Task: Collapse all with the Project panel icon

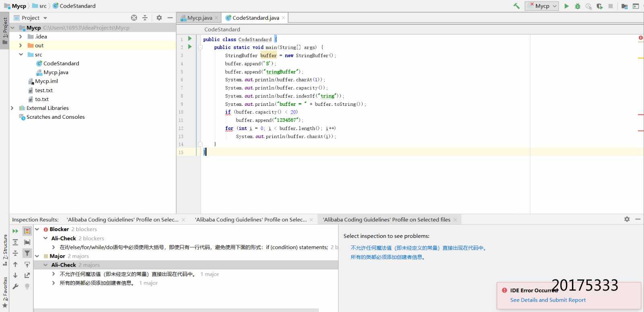Action: pos(145,18)
